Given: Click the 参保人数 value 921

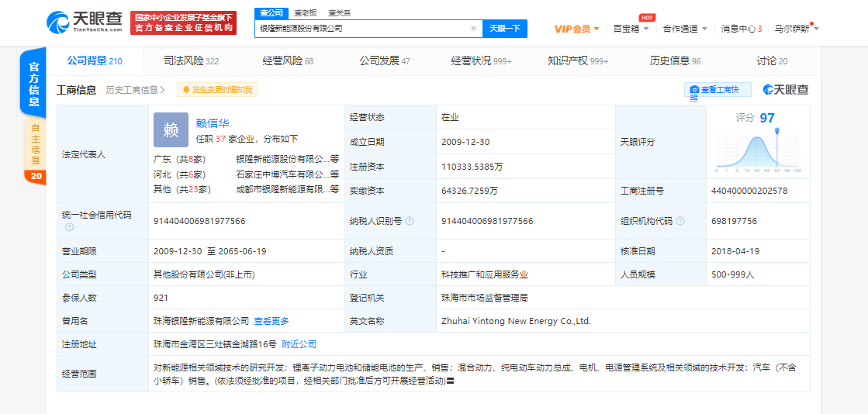Looking at the screenshot, I should click(161, 298).
